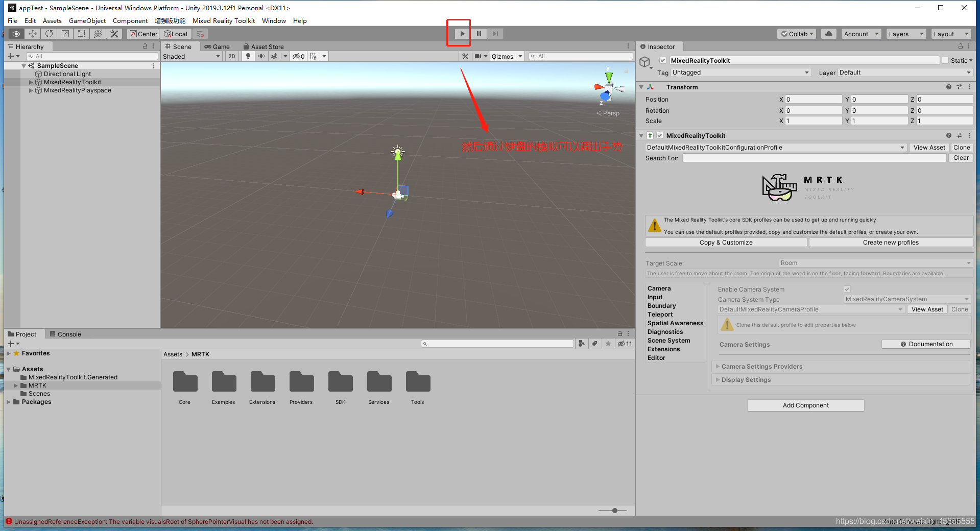Switch to the Console tab
980x531 pixels.
point(65,334)
